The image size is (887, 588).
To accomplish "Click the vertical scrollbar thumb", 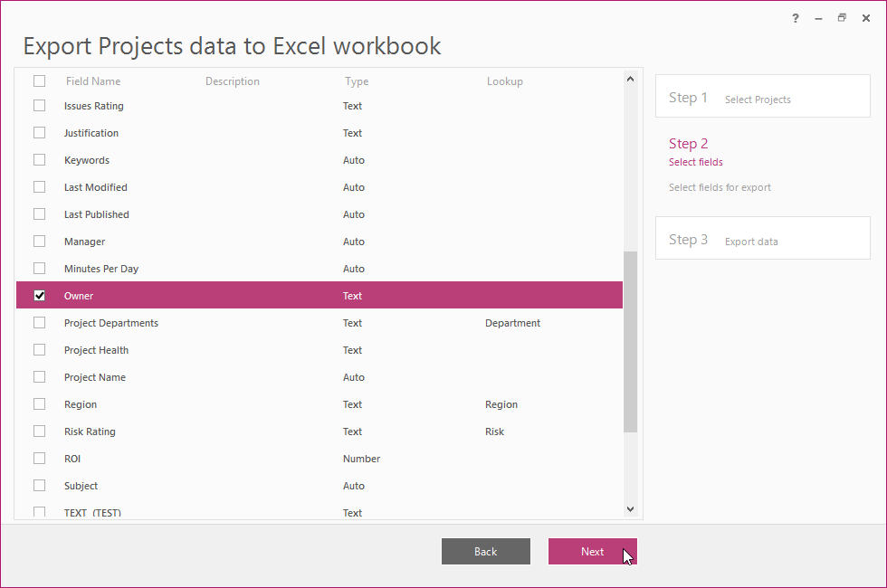I will [x=631, y=341].
